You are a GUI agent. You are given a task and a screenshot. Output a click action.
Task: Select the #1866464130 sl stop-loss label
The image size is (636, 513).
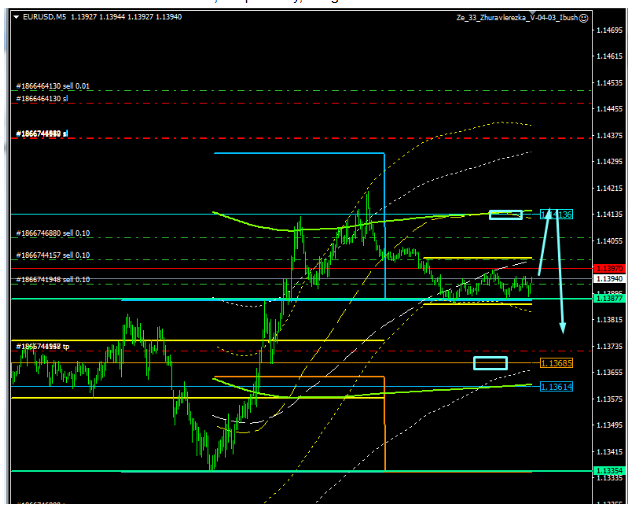(x=42, y=99)
